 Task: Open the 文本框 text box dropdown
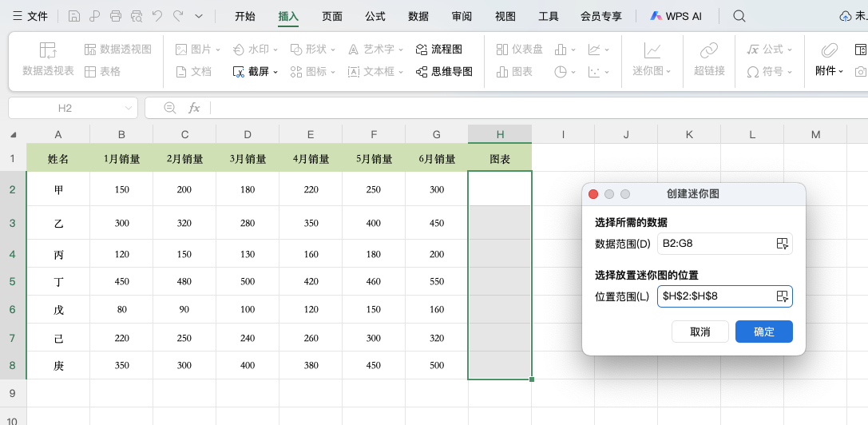[376, 71]
